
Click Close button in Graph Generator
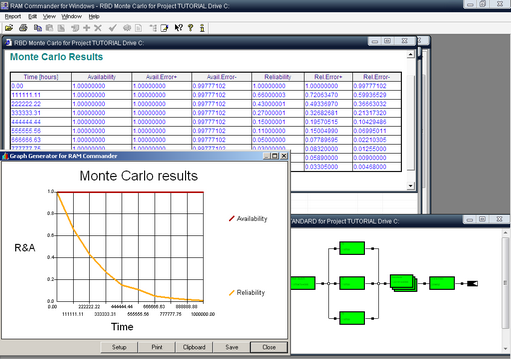click(269, 347)
